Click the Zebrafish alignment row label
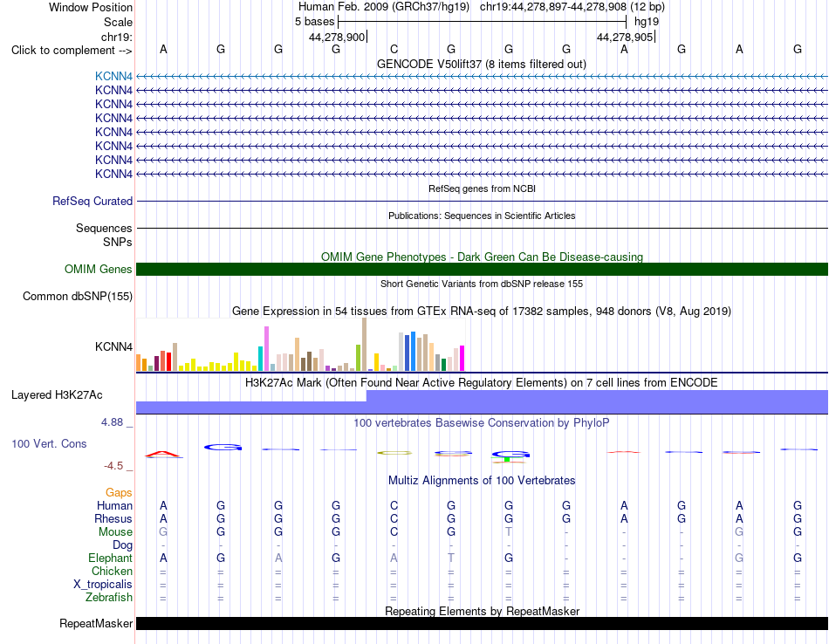The height and width of the screenshot is (644, 829). 109,597
